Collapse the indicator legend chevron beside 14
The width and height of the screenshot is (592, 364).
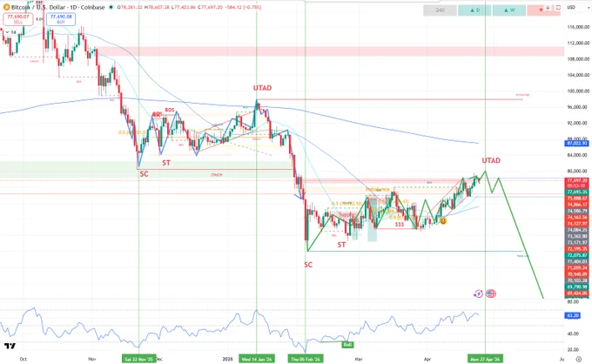tap(7, 32)
